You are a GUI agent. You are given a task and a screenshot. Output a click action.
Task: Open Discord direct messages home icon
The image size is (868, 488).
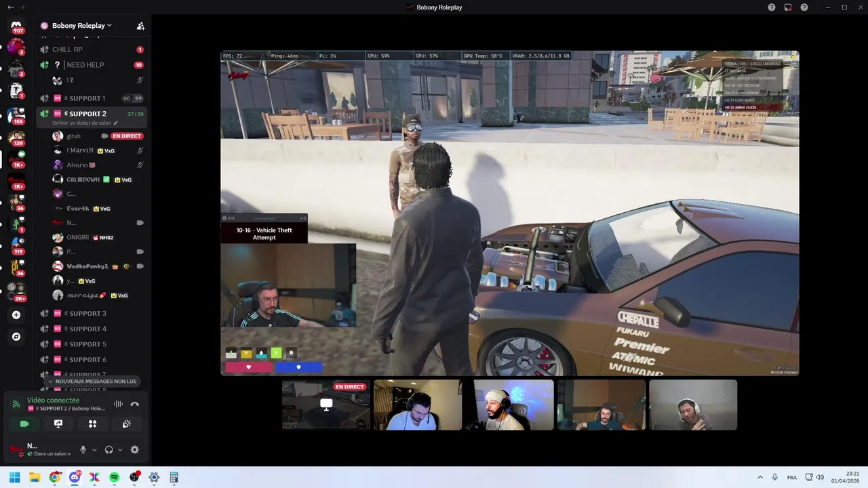pos(16,26)
